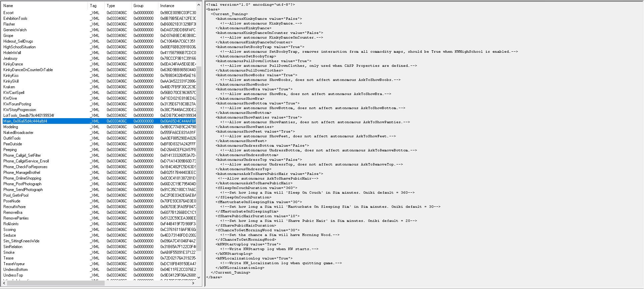Viewport: 644px width, 289px height.
Task: Select the Peeping resource row
Action: pyautogui.click(x=99, y=150)
